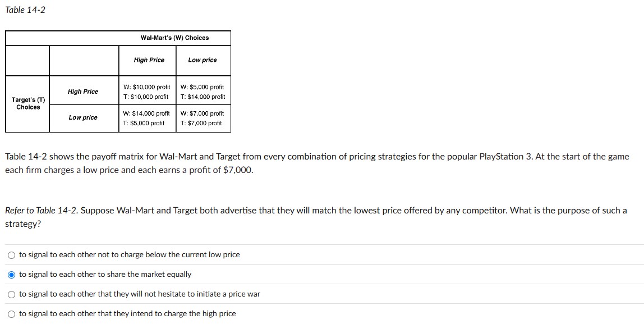Click the Table 14-2 title text

(25, 10)
